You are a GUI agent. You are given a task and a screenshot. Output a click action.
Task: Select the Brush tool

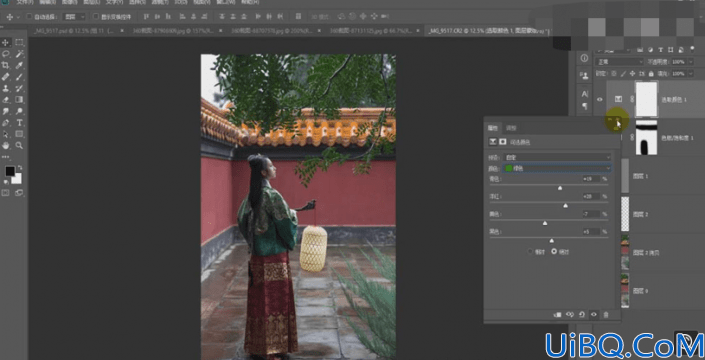coord(19,77)
